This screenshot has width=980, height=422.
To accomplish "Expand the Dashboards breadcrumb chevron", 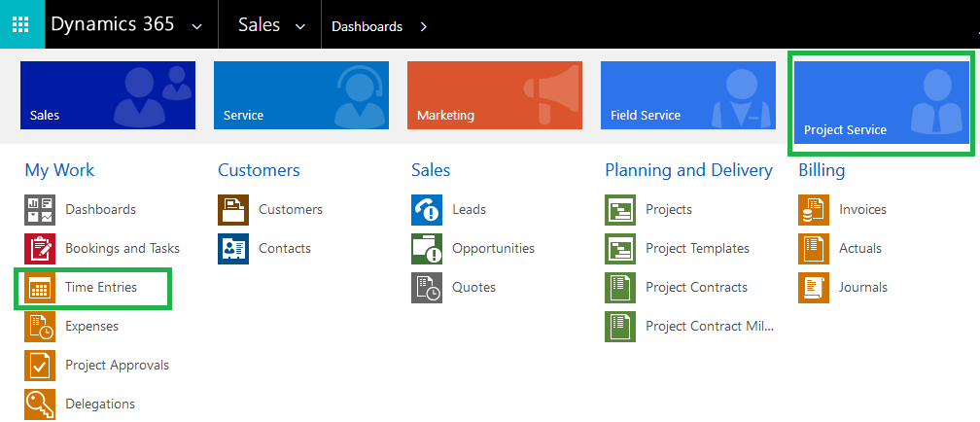I will 423,27.
